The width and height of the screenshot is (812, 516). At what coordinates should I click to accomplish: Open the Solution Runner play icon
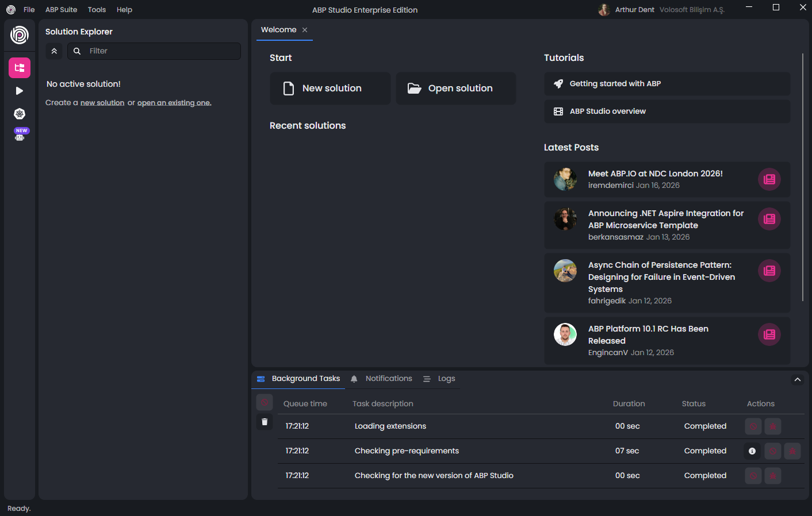(x=20, y=91)
